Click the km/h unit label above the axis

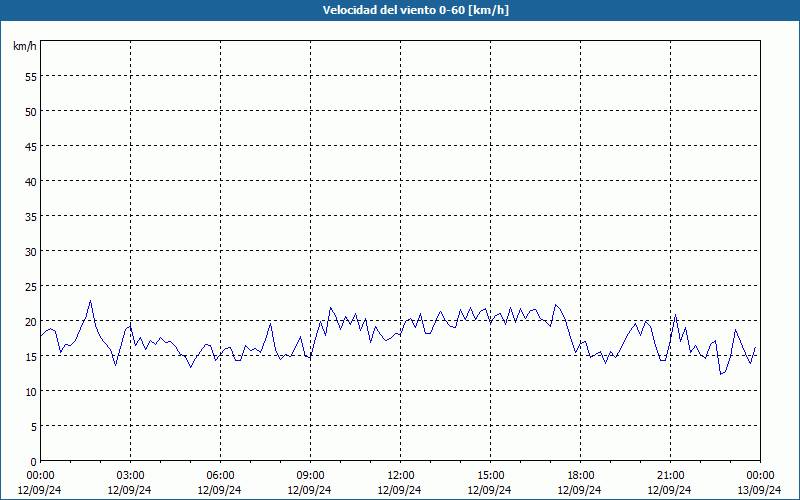point(25,47)
